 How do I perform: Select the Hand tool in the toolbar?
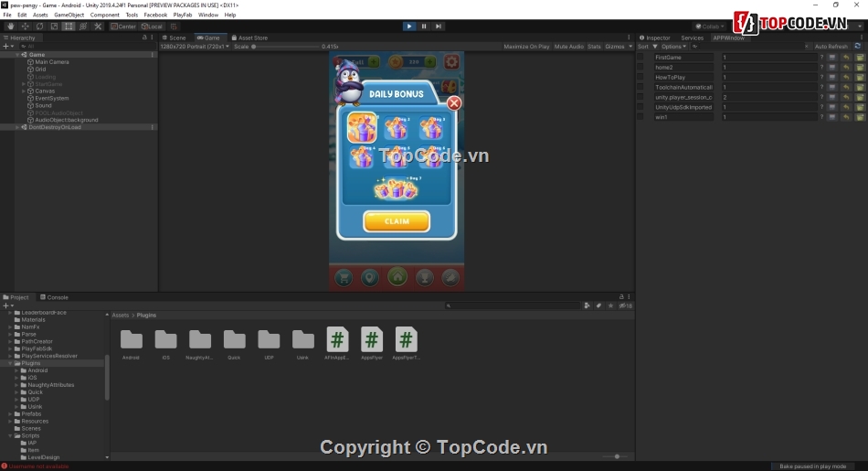[11, 26]
